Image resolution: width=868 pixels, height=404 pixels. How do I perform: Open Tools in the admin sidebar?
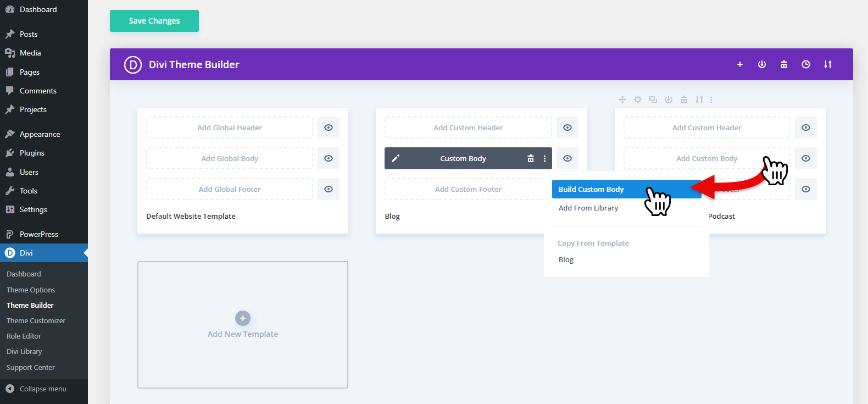(x=44, y=191)
